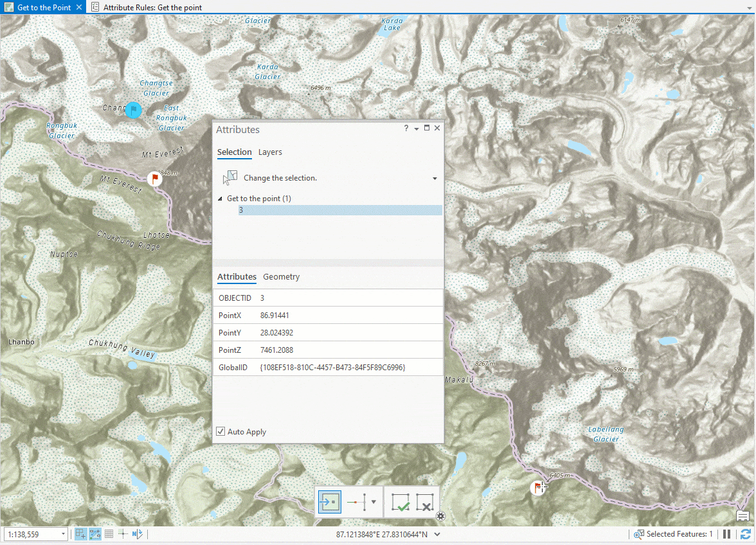Viewport: 756px width, 545px height.
Task: Click the PointX field label
Action: (x=230, y=315)
